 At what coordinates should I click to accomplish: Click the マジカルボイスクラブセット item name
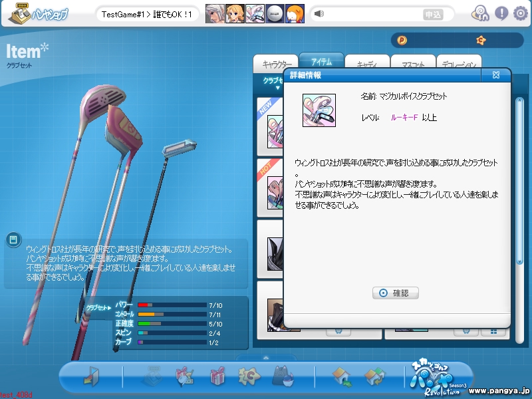(413, 96)
